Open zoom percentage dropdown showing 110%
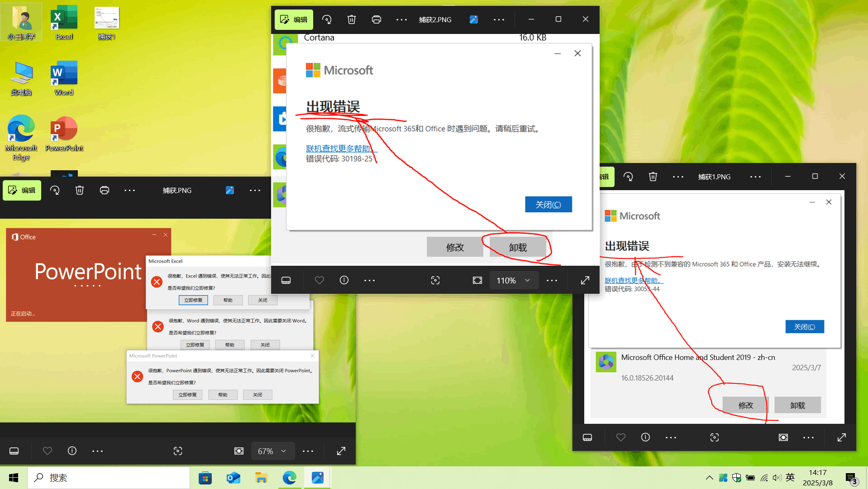This screenshot has width=868, height=489. click(514, 280)
